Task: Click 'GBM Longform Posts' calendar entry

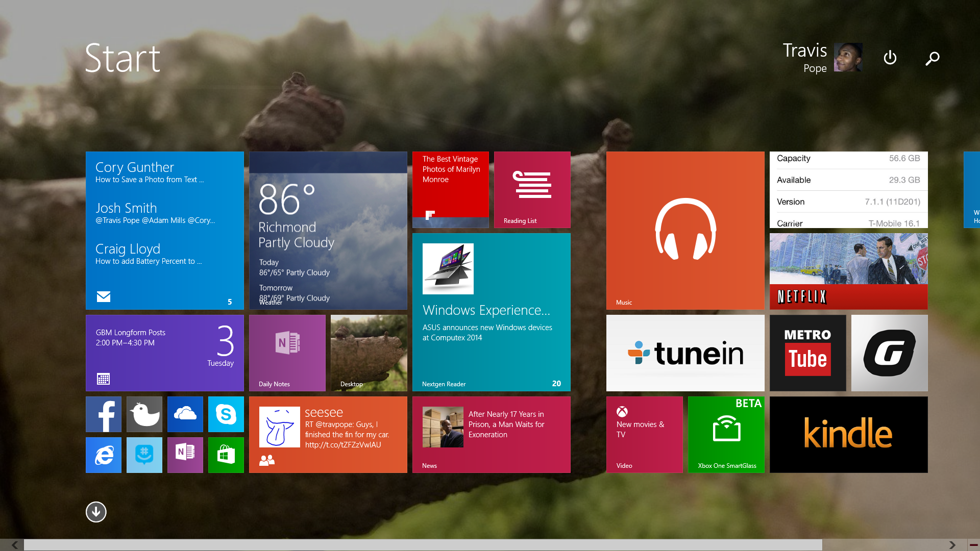Action: 131,333
